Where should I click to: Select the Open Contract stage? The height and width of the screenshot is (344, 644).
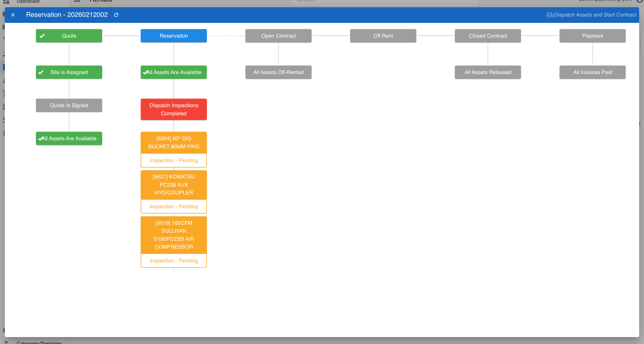tap(278, 36)
